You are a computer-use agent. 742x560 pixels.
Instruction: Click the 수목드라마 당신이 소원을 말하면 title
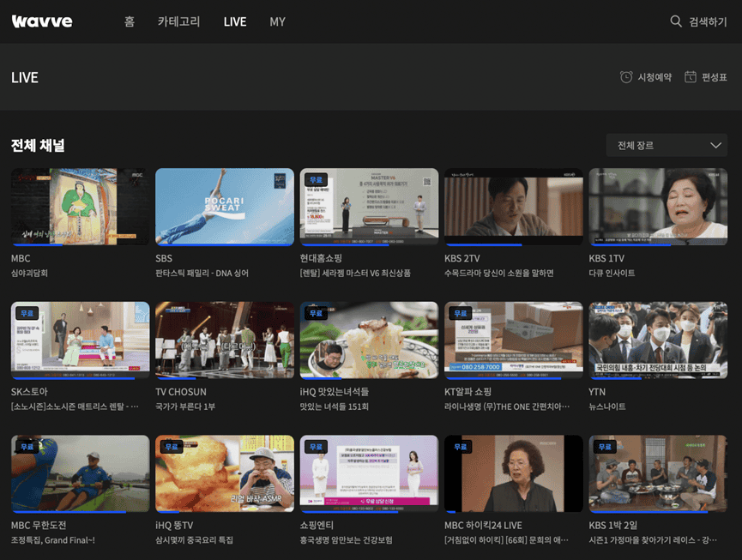[x=499, y=273]
